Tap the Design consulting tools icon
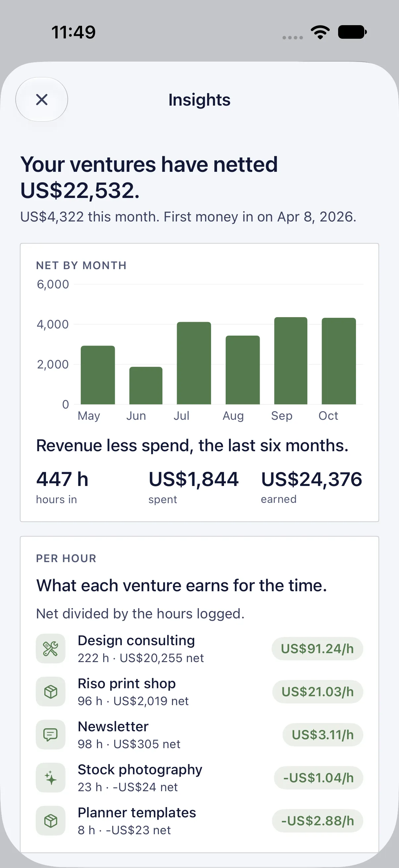Viewport: 399px width, 868px height. (51, 649)
